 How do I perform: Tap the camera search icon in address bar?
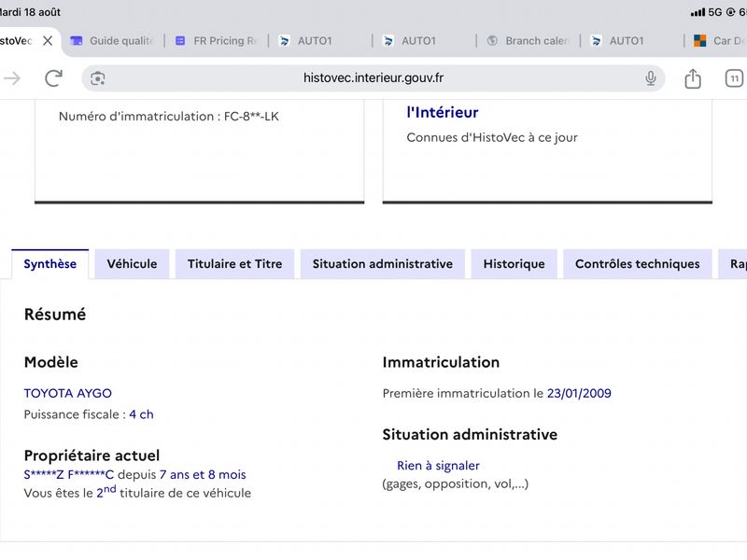[x=98, y=78]
